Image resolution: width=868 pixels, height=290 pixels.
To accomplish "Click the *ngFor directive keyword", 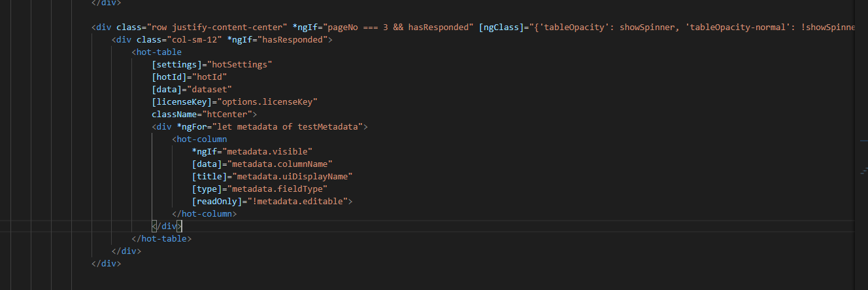I will click(x=194, y=126).
